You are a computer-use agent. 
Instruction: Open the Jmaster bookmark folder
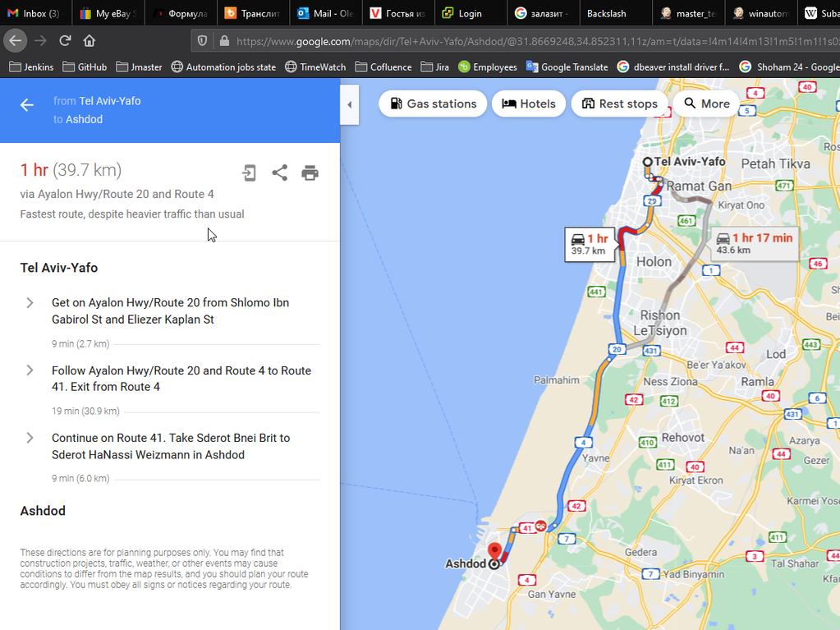(140, 67)
